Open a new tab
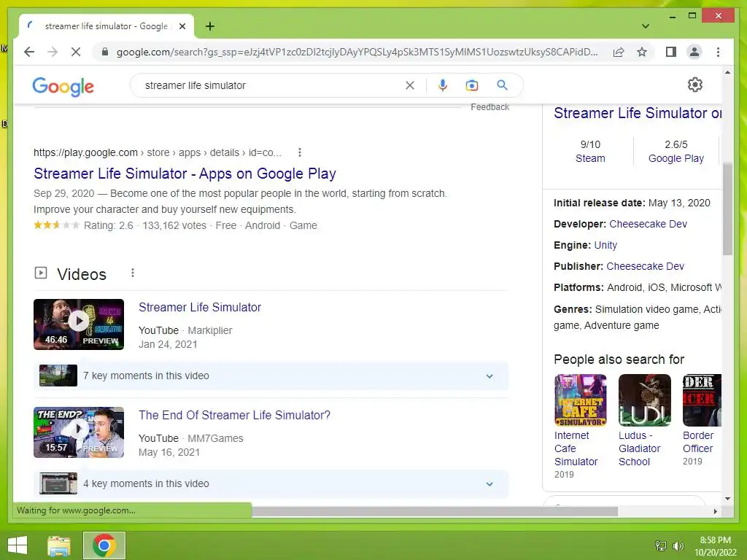 tap(210, 26)
